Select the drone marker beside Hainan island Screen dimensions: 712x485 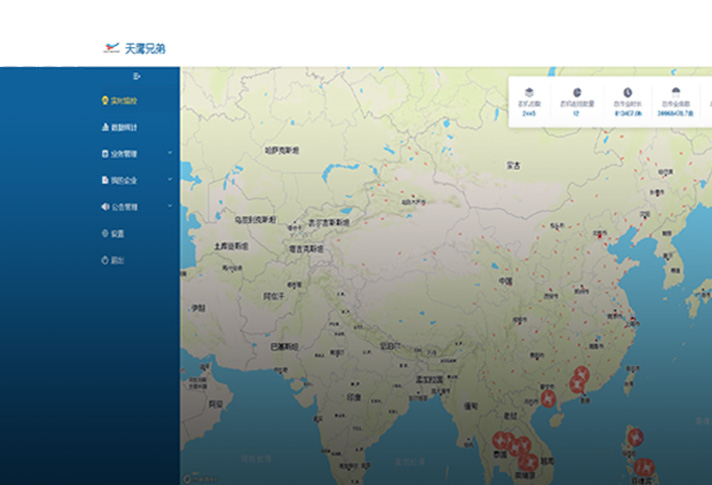549,399
